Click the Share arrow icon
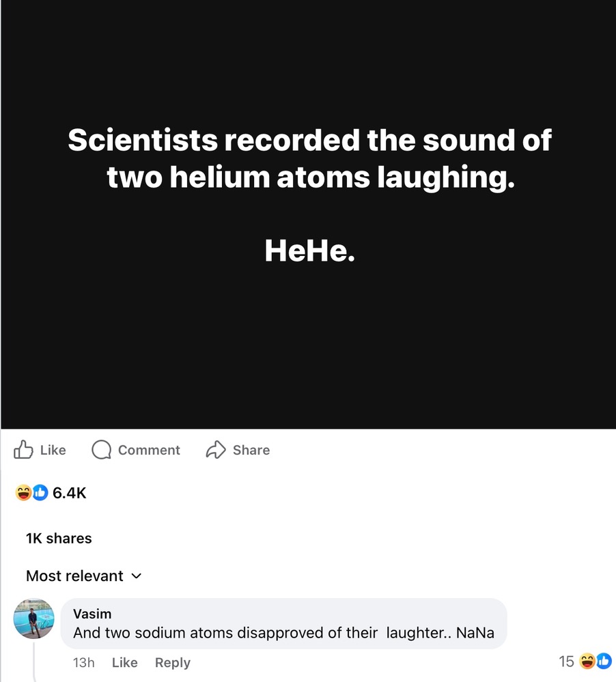The image size is (616, 682). 216,450
